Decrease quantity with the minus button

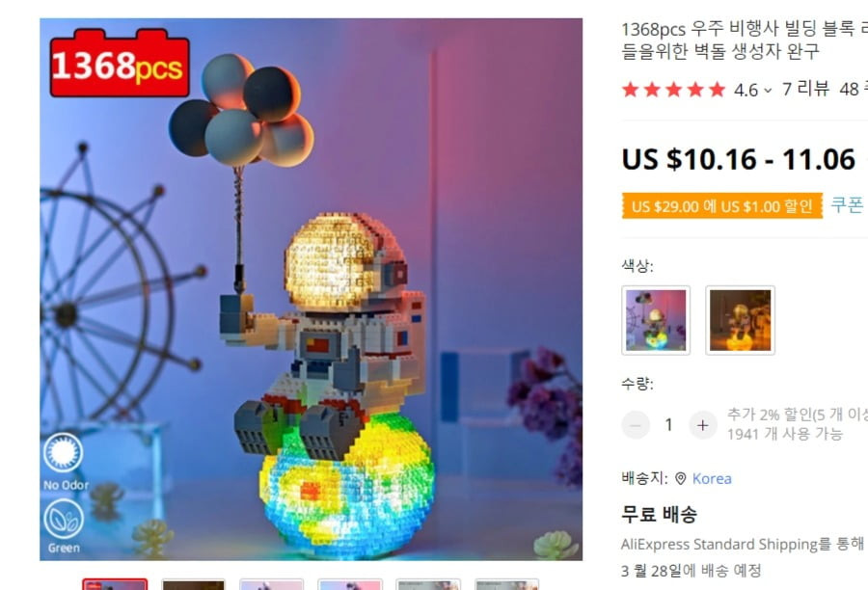[x=635, y=425]
